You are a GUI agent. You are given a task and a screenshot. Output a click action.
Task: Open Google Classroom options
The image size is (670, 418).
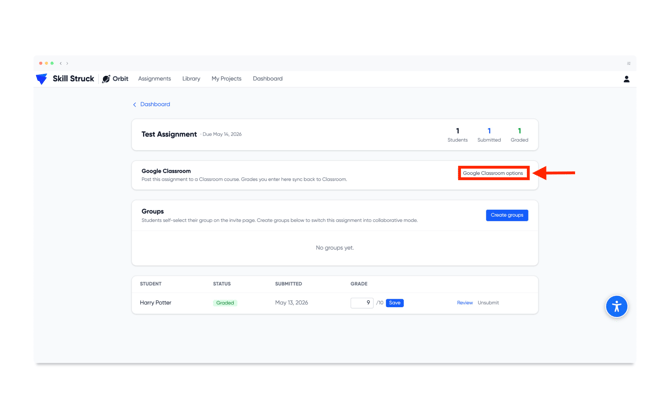click(x=493, y=173)
